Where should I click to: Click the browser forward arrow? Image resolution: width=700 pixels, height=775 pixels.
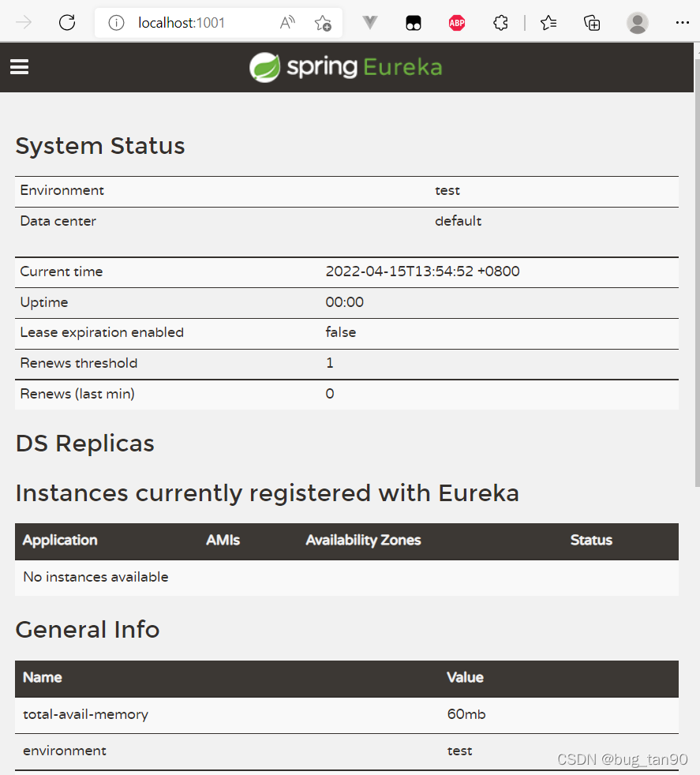(x=23, y=23)
